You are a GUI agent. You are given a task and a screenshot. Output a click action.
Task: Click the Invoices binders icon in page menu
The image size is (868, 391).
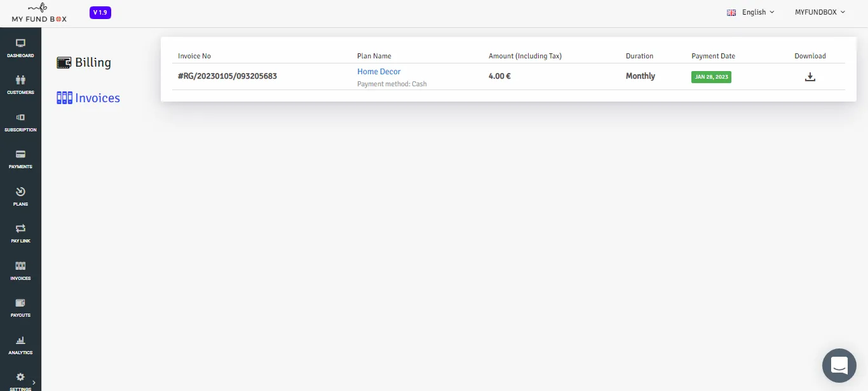(x=64, y=98)
